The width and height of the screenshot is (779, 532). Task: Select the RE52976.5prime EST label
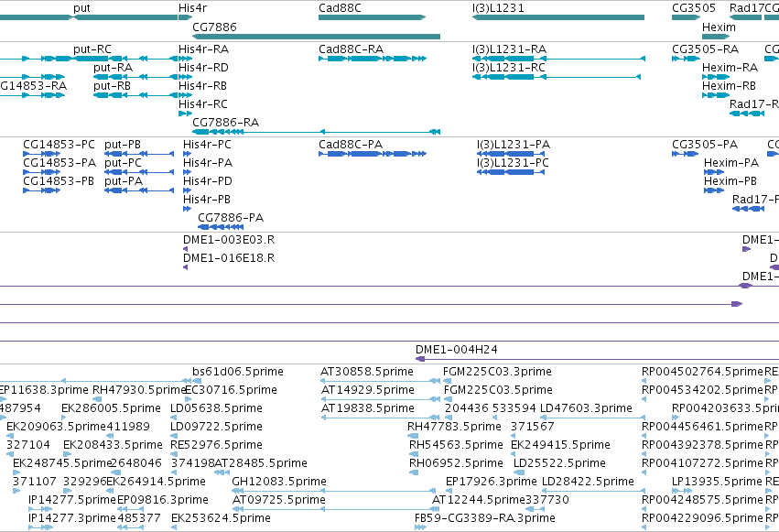(216, 445)
